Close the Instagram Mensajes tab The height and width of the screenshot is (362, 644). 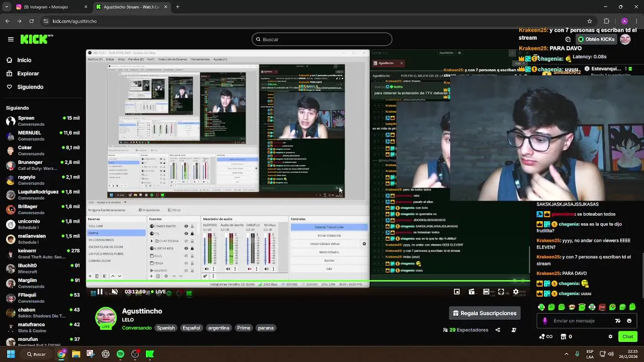86,7
